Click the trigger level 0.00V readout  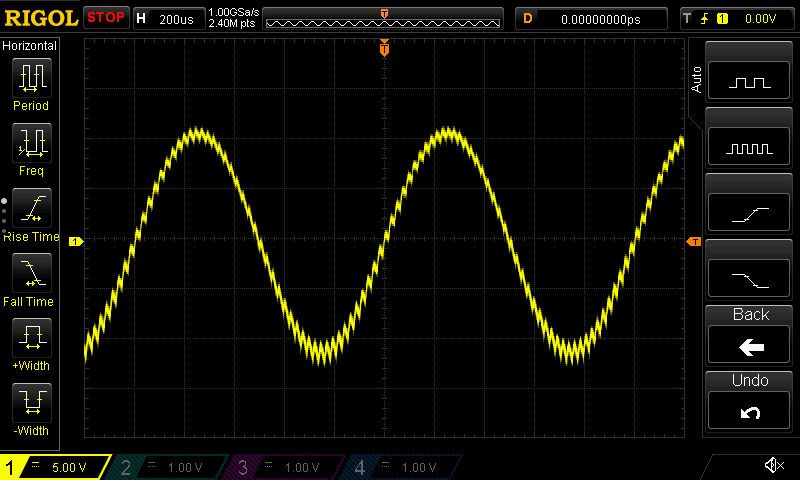tap(760, 19)
